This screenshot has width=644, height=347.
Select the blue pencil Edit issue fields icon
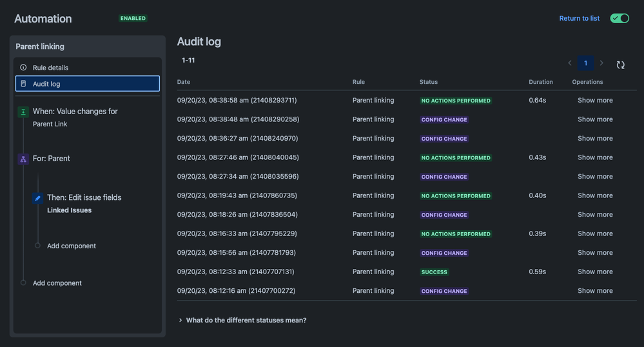pyautogui.click(x=37, y=198)
